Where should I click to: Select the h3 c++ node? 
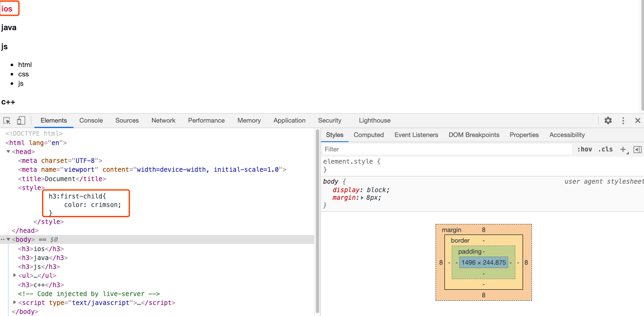[x=41, y=285]
